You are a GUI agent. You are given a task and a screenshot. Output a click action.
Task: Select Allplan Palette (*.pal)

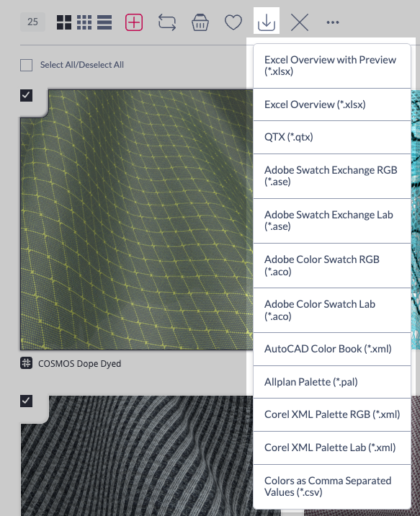(x=332, y=382)
